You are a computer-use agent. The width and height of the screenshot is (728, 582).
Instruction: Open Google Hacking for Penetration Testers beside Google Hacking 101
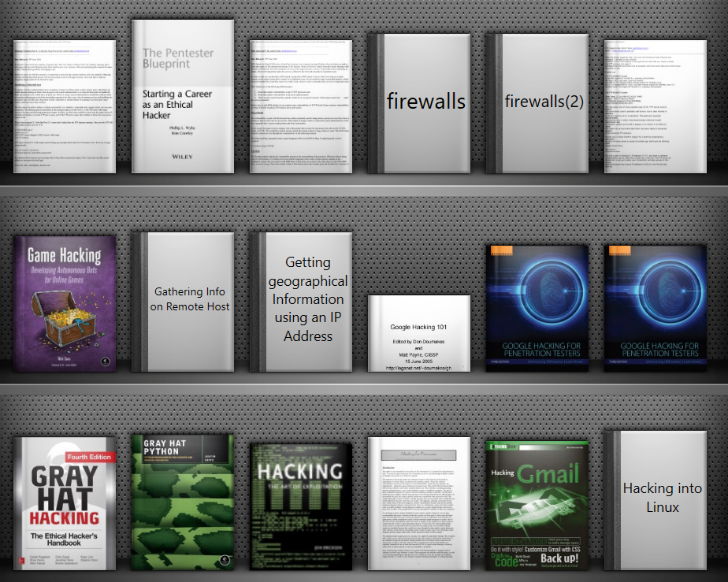(537, 309)
